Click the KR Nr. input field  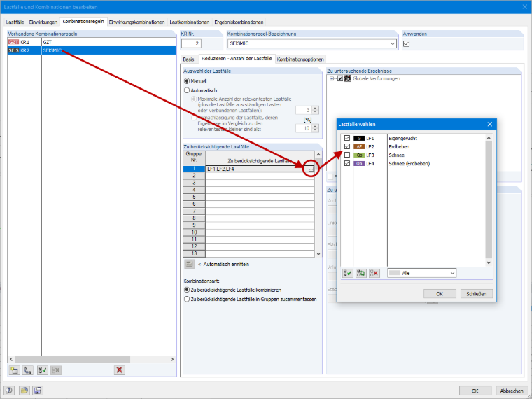point(191,44)
